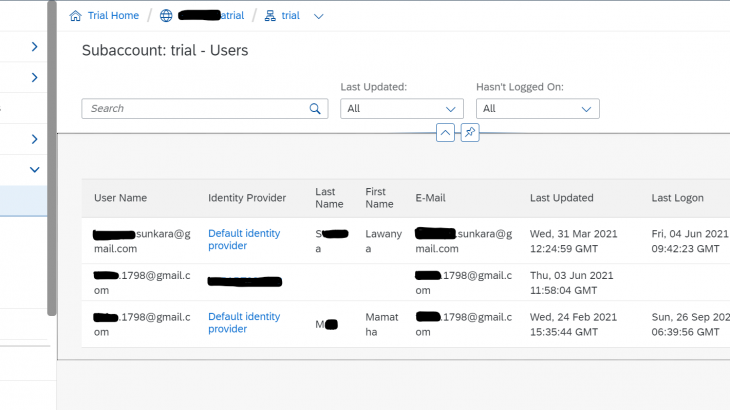Click first name 'Mamatha' cell
The image size is (730, 410).
coord(382,324)
